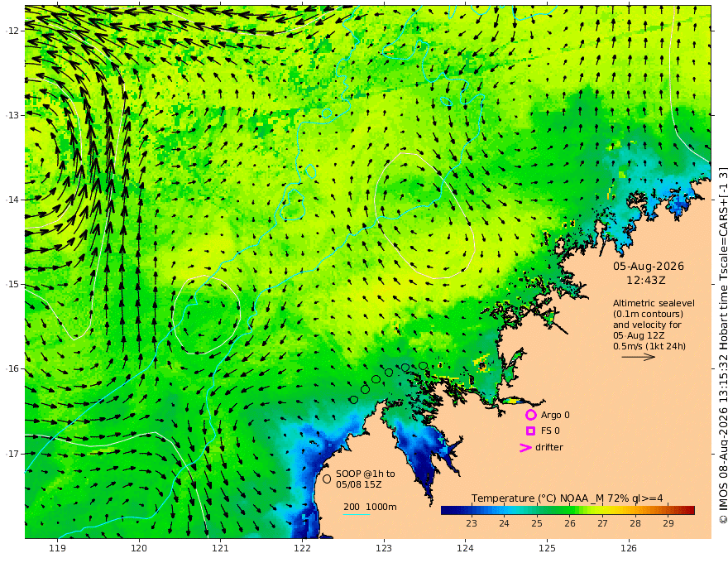The width and height of the screenshot is (728, 563).
Task: Click longitude axis label 122
Action: [x=302, y=548]
